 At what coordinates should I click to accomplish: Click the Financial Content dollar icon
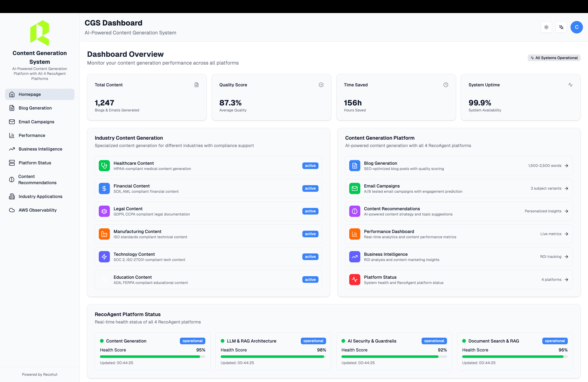click(104, 188)
